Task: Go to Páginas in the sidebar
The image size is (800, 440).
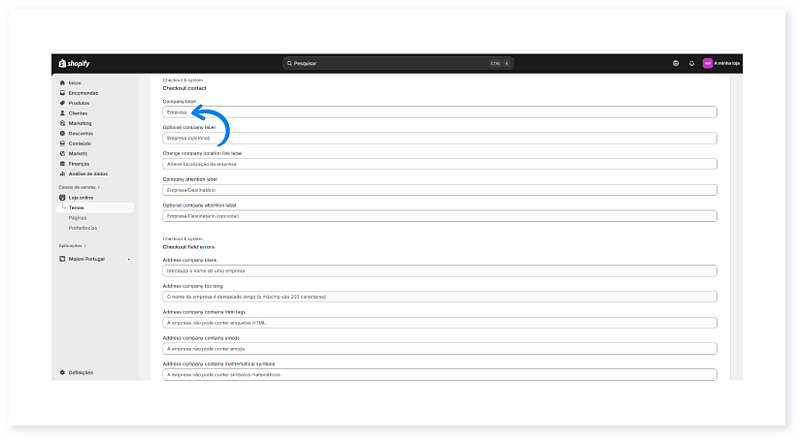Action: coord(77,218)
